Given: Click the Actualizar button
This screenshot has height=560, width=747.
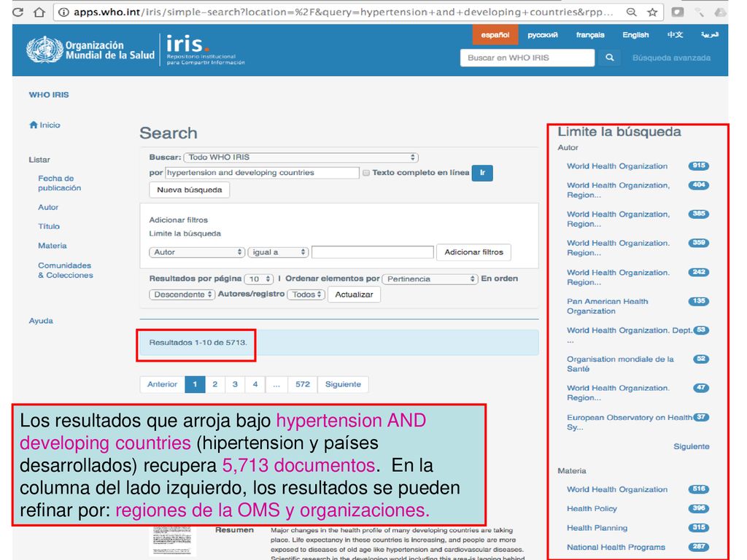Looking at the screenshot, I should pyautogui.click(x=354, y=295).
